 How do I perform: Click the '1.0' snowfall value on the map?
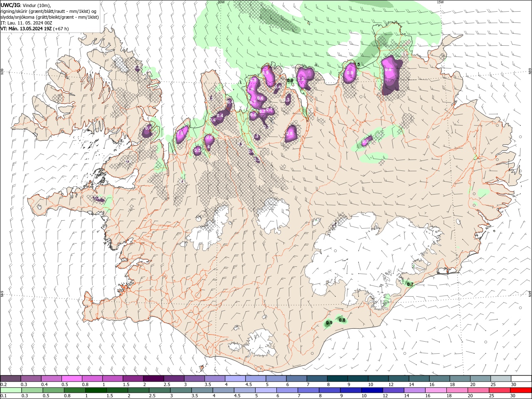180,133
